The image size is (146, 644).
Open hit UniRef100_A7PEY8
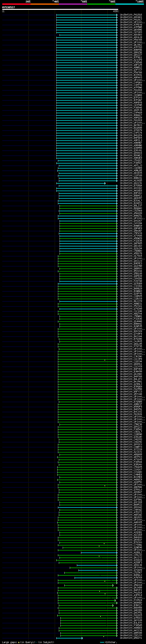(131, 25)
